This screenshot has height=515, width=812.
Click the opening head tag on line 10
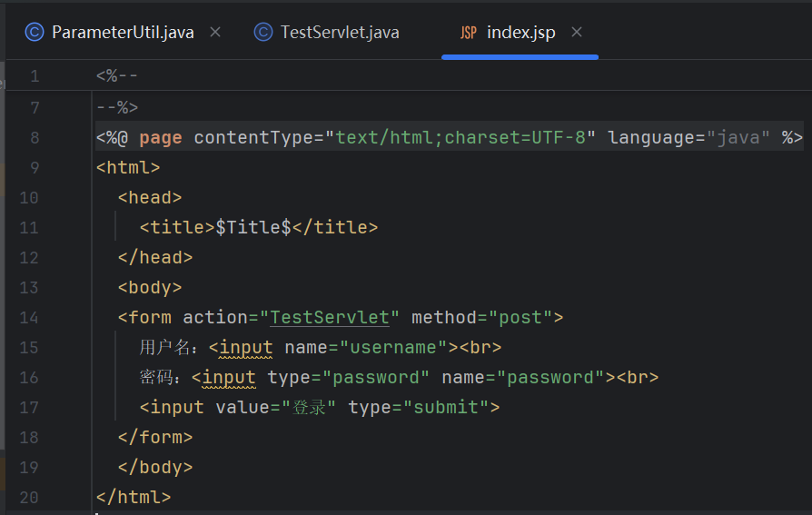(x=150, y=197)
